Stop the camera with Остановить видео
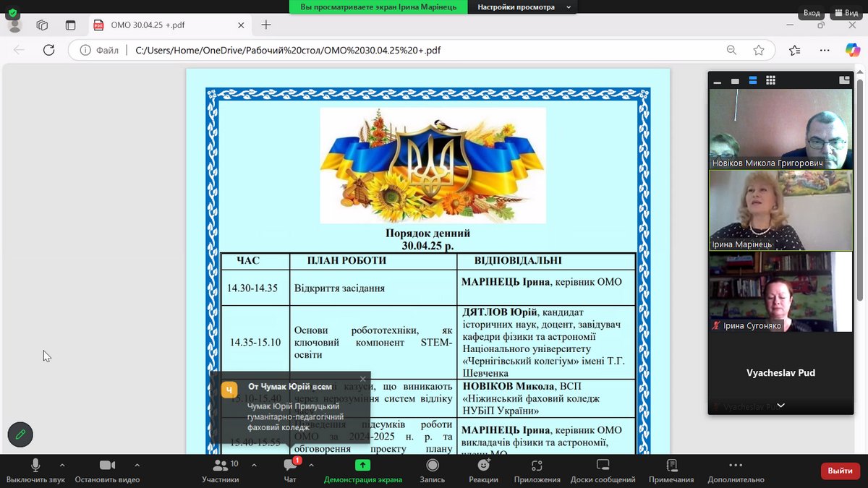Viewport: 868px width, 488px height. pyautogui.click(x=107, y=471)
